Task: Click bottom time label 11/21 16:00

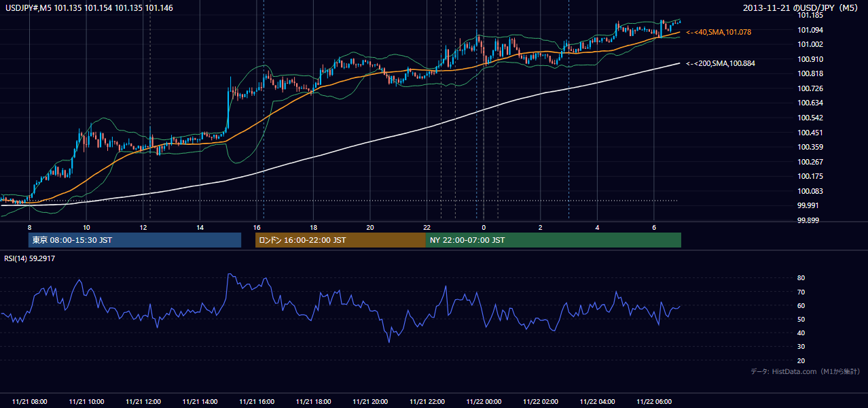Action: click(257, 402)
